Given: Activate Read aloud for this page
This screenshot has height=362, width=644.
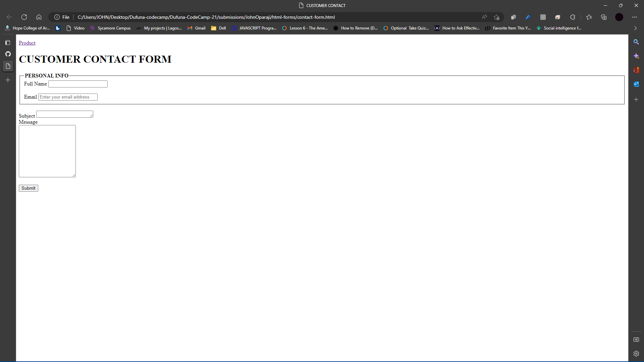Looking at the screenshot, I should [x=484, y=17].
